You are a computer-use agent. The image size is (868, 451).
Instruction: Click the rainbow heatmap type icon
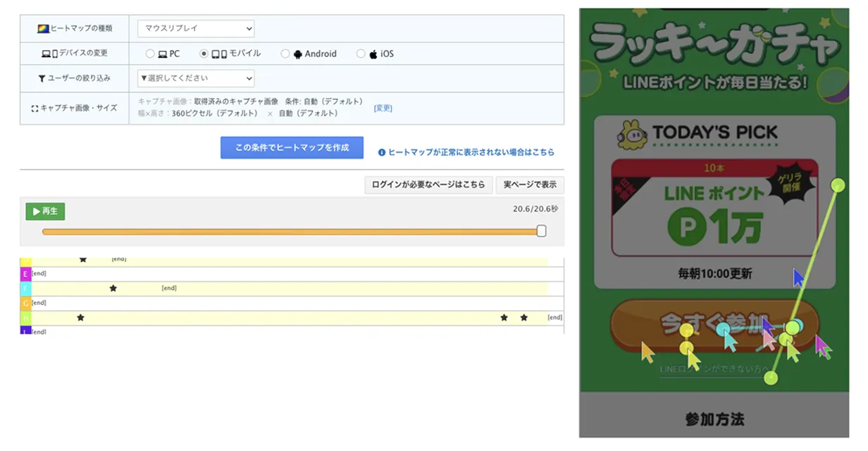pyautogui.click(x=42, y=29)
